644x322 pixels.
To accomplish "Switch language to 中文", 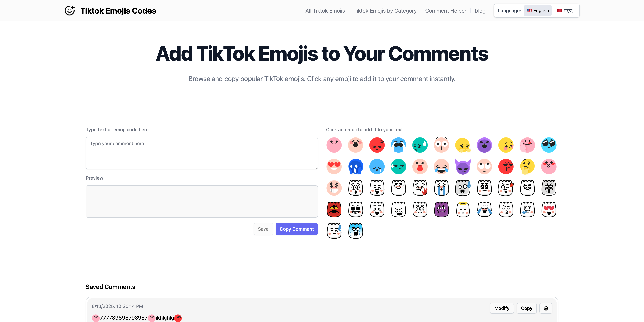I will (565, 11).
